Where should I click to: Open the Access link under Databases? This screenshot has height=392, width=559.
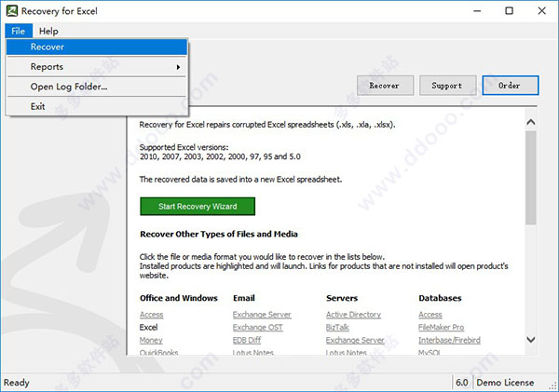(x=430, y=315)
